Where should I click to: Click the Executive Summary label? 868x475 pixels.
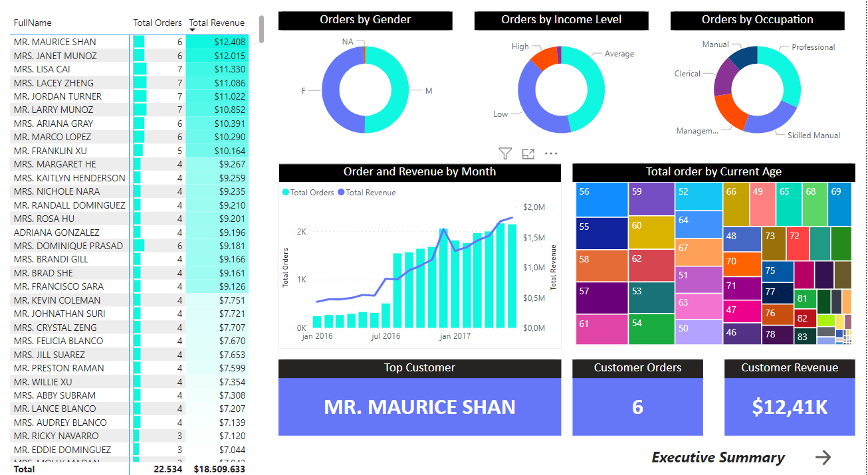tap(718, 457)
